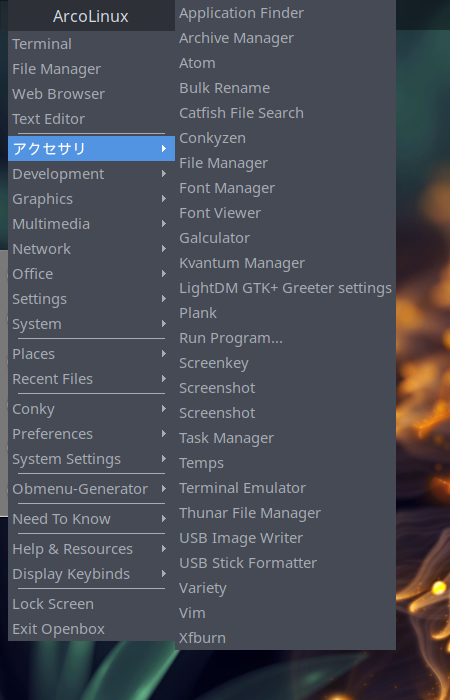Launch Xfburn disc burner
The width and height of the screenshot is (450, 700).
(285, 638)
